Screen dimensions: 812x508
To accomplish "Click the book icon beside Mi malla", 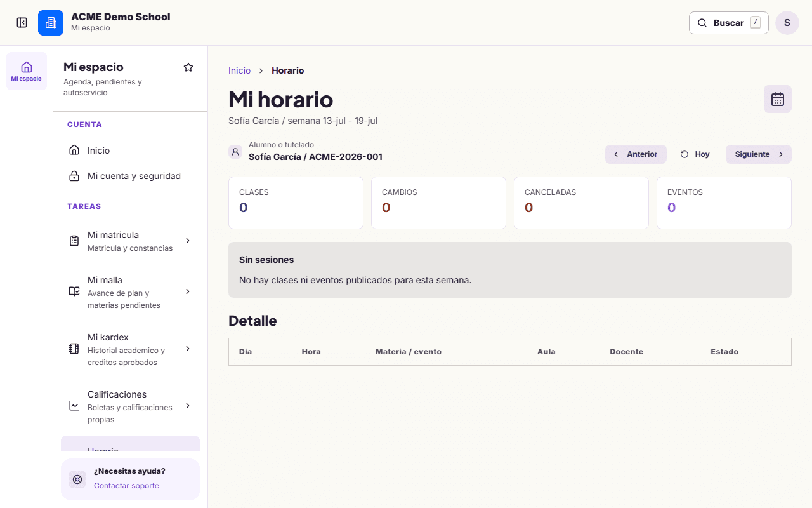I will click(74, 291).
